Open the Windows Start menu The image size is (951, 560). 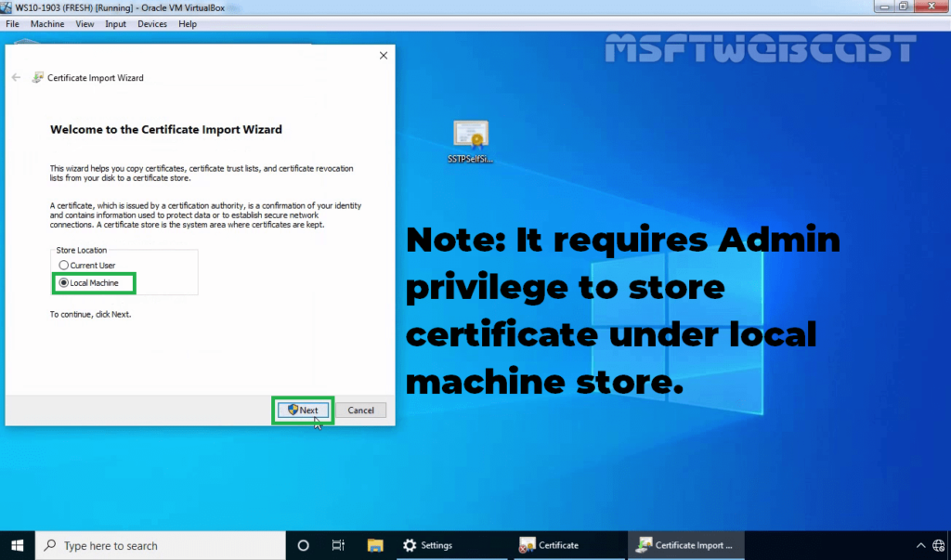coord(17,545)
